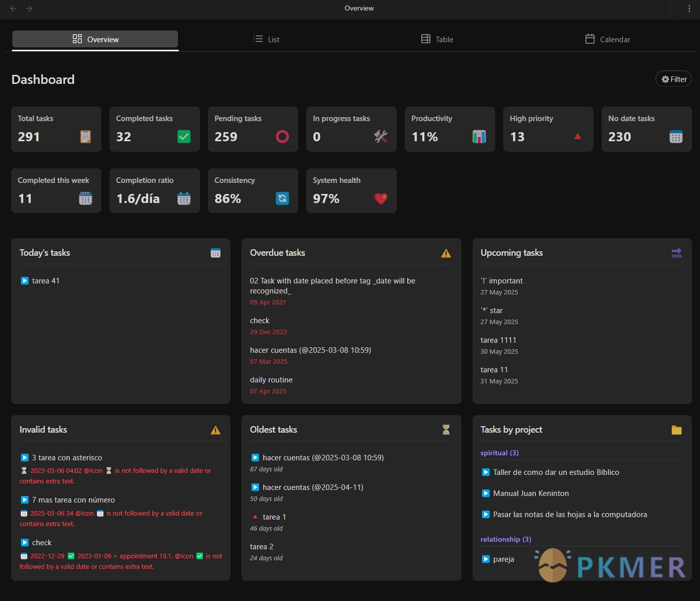Screen dimensions: 700x601
Task: Click the sync icon in Consistency card
Action: click(x=282, y=198)
